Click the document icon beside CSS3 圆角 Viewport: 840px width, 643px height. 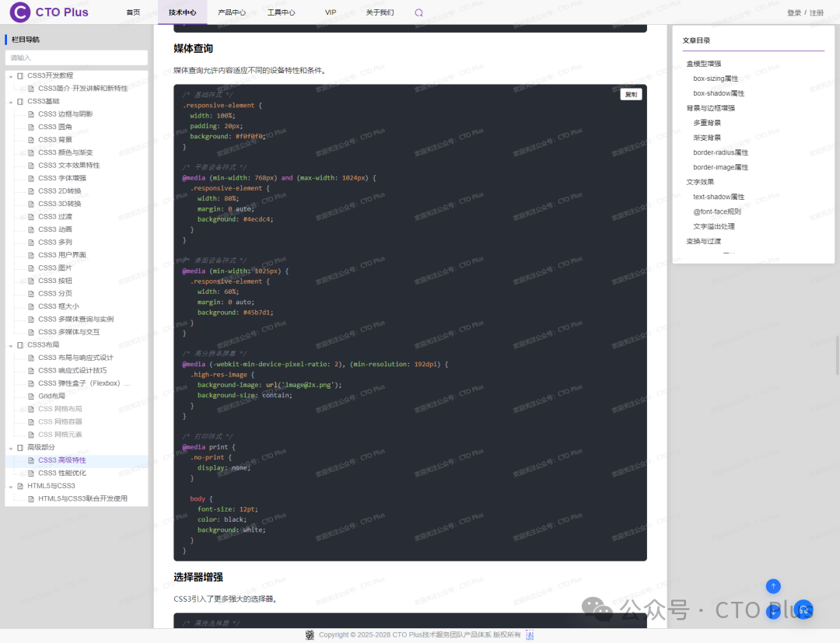tap(31, 127)
